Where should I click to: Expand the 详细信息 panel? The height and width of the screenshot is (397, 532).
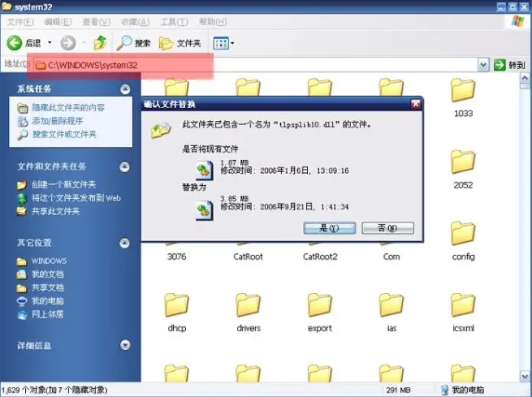(125, 345)
